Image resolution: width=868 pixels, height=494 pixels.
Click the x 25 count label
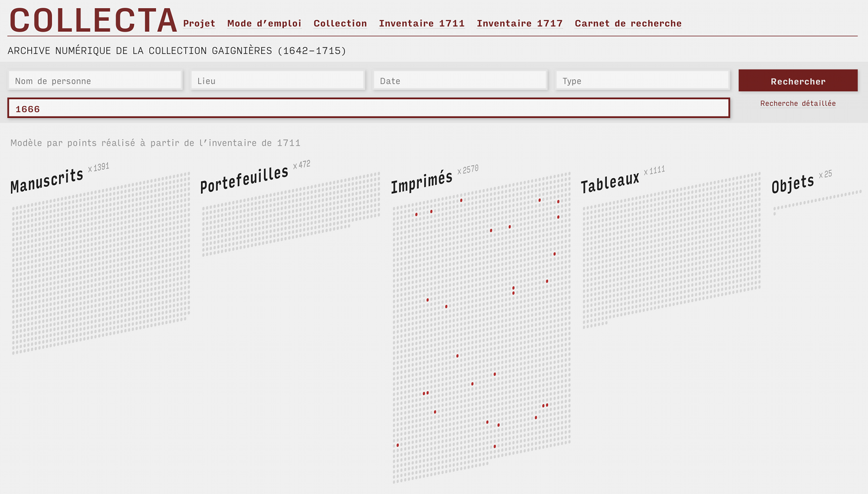[x=825, y=174]
